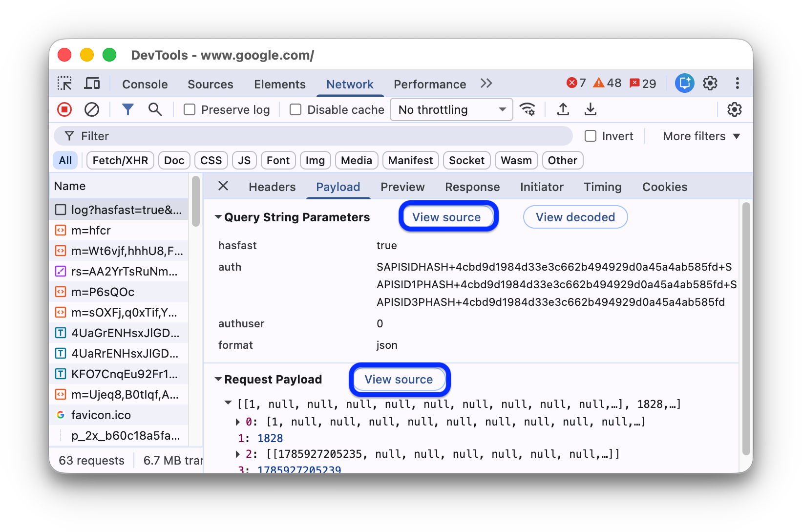The height and width of the screenshot is (532, 802).
Task: Toggle the Img type filter
Action: pos(315,160)
